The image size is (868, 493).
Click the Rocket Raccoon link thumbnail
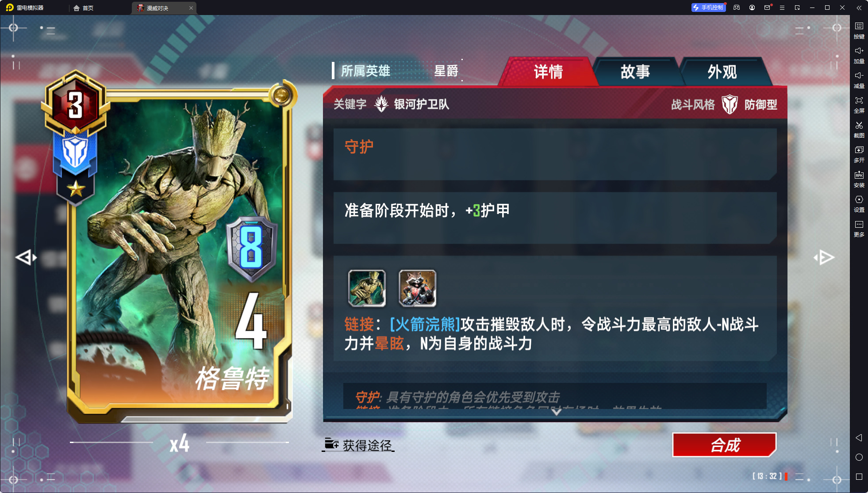pyautogui.click(x=417, y=288)
